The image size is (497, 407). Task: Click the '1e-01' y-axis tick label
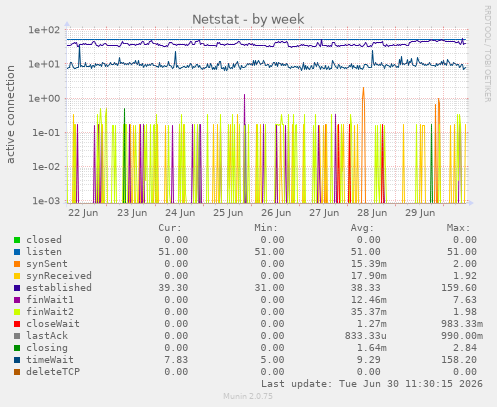(46, 133)
